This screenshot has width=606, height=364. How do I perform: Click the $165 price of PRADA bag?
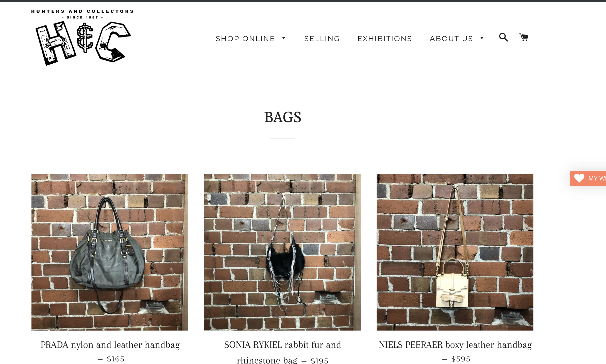pos(116,359)
